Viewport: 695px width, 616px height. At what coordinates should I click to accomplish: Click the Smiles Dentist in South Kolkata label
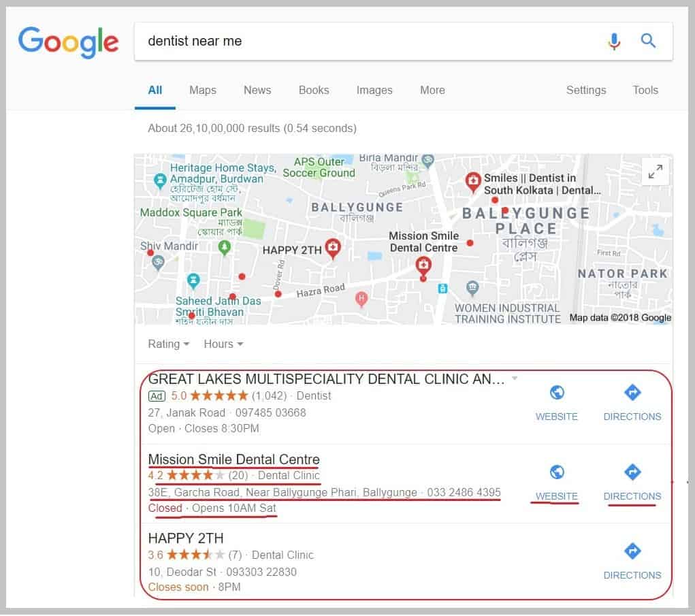point(542,184)
